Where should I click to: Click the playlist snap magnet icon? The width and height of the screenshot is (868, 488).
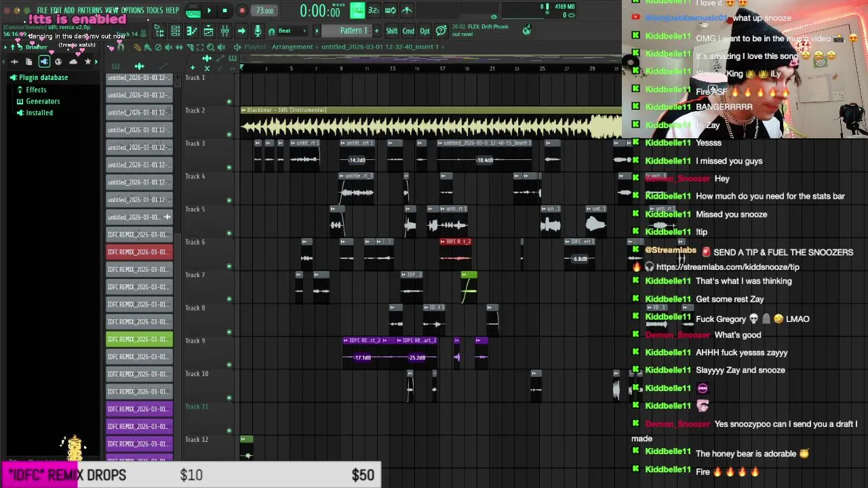tap(120, 47)
